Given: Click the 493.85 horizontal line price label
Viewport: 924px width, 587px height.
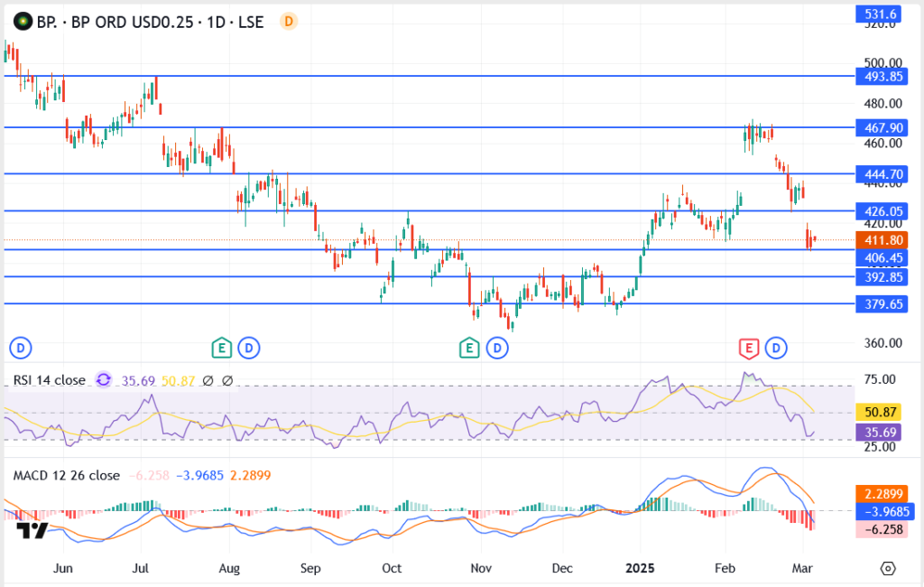Looking at the screenshot, I should click(882, 77).
